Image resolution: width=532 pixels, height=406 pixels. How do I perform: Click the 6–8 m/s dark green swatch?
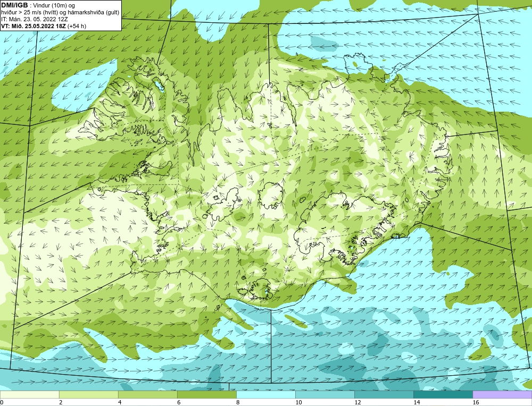click(x=206, y=394)
